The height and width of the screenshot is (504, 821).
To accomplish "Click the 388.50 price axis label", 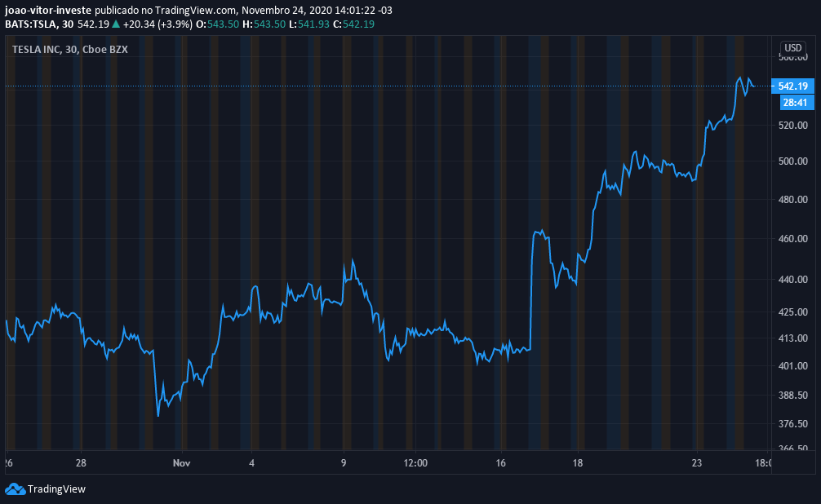I will tap(792, 396).
